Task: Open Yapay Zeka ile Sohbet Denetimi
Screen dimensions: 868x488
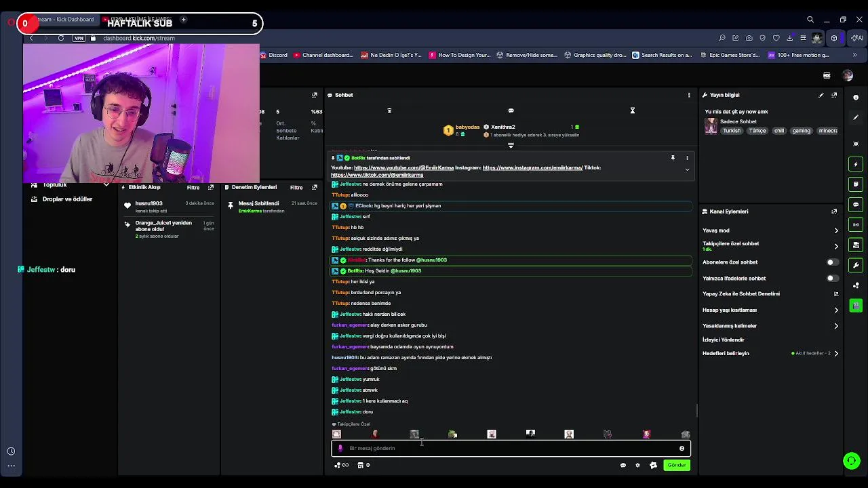Action: (770, 294)
